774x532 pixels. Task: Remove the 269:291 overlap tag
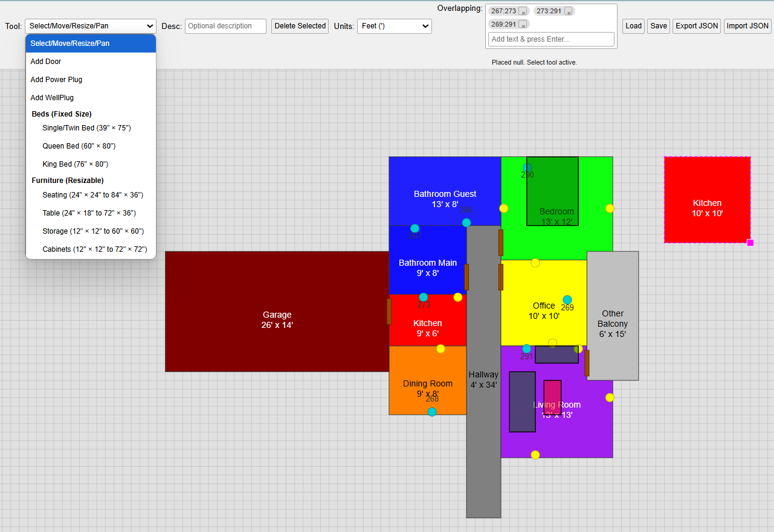[523, 25]
